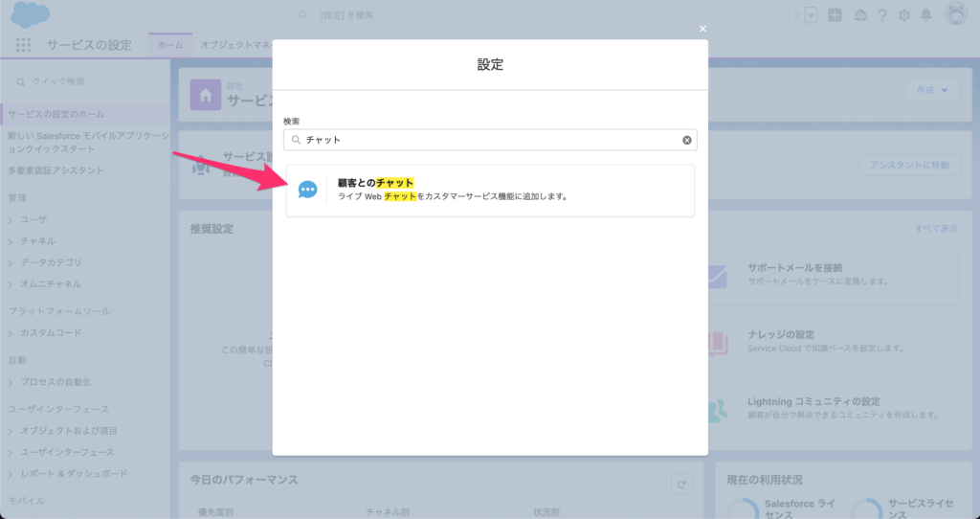Open the user avatar profile menu
980x519 pixels.
pos(956,14)
